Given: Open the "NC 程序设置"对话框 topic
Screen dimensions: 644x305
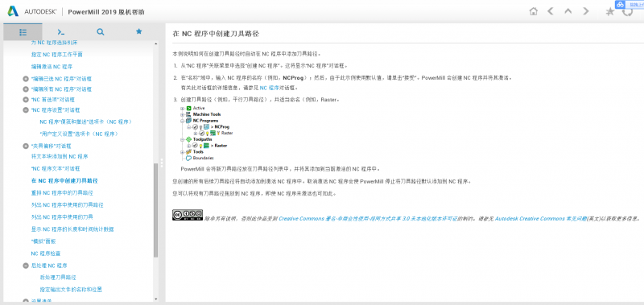Looking at the screenshot, I should [x=55, y=110].
